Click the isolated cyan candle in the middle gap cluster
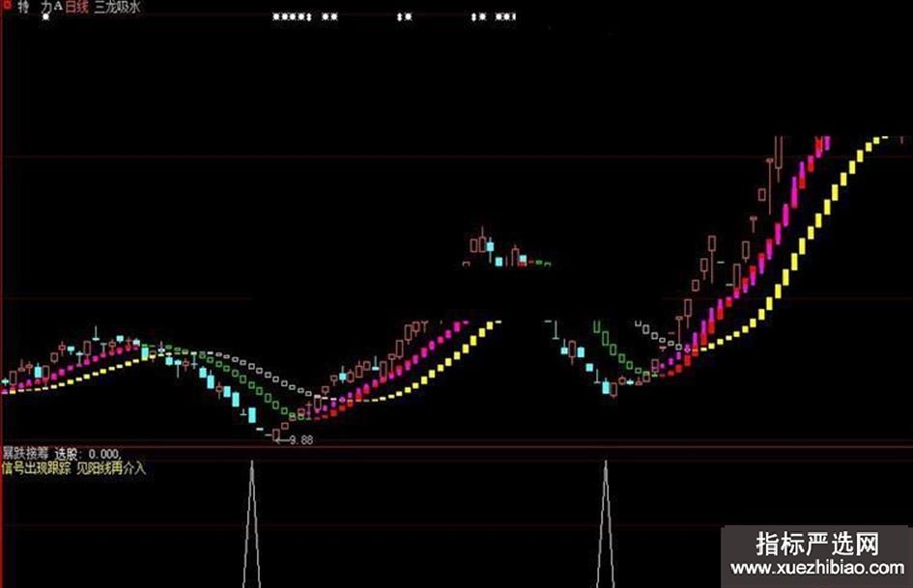Screen dimensions: 913x588 tap(499, 262)
